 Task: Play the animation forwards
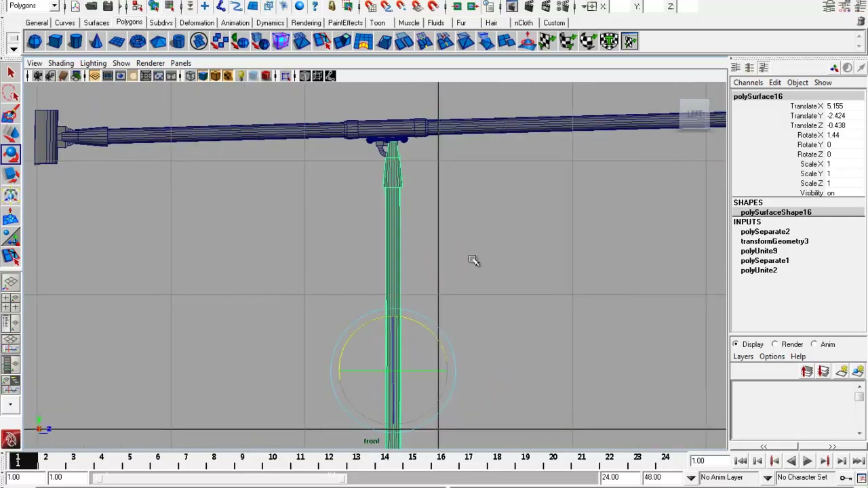(x=807, y=461)
